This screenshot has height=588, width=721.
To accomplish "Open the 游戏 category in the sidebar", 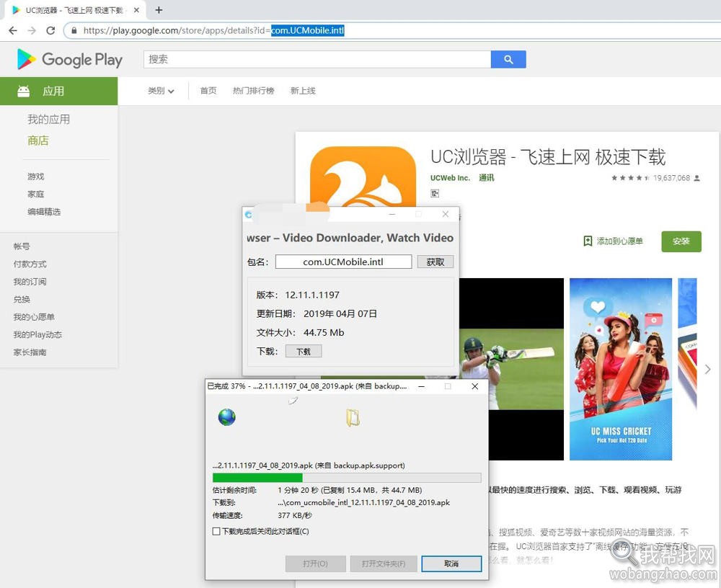I will coord(36,177).
